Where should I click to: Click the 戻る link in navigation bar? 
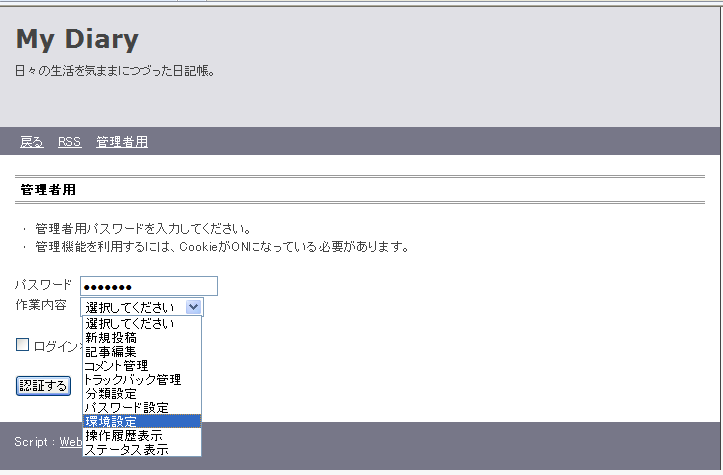pyautogui.click(x=31, y=142)
